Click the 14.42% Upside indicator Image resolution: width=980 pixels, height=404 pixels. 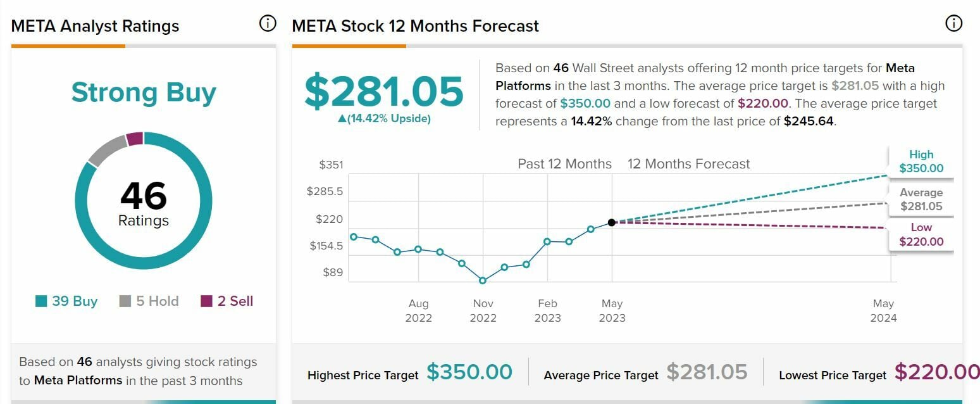[384, 118]
